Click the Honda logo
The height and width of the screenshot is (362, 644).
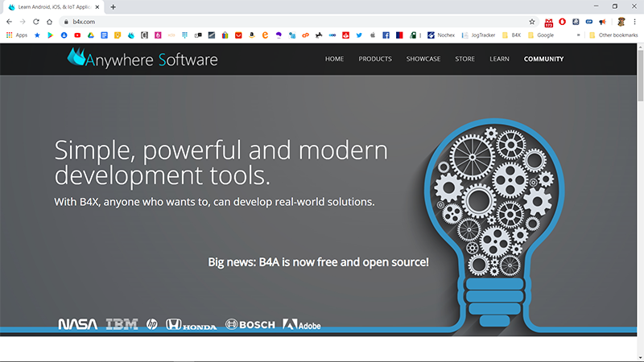(x=192, y=325)
